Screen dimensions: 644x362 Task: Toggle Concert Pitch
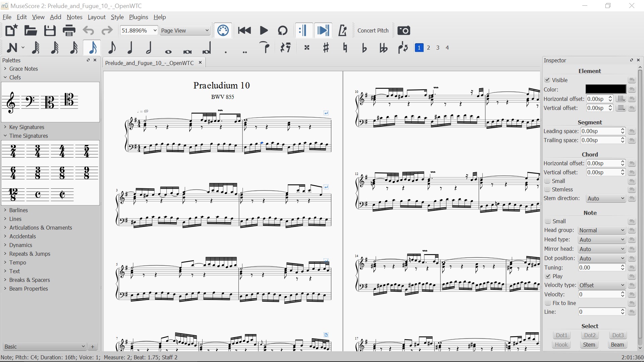373,30
